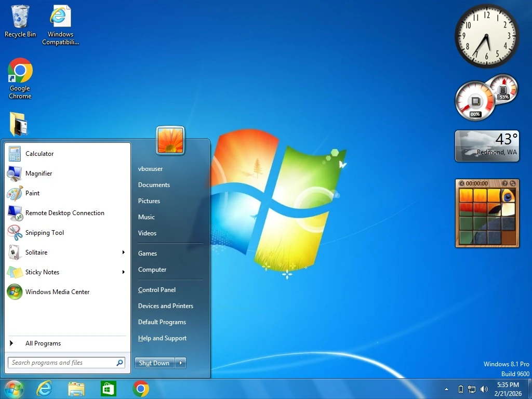Open Control Panel from Start menu
Screen dimensions: 532x399
[x=157, y=290]
